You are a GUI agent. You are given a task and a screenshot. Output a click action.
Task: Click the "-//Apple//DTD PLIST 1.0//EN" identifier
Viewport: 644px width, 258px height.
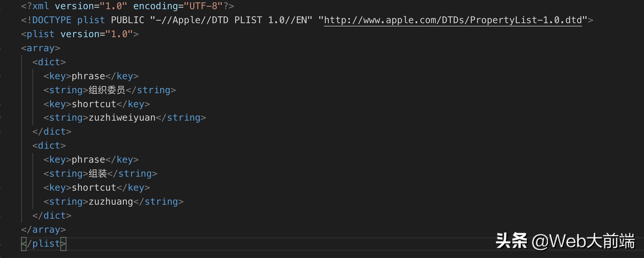pyautogui.click(x=231, y=20)
